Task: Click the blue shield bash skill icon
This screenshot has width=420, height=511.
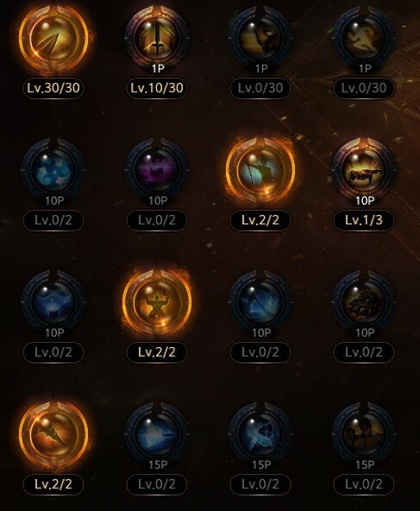Action: coord(260,435)
